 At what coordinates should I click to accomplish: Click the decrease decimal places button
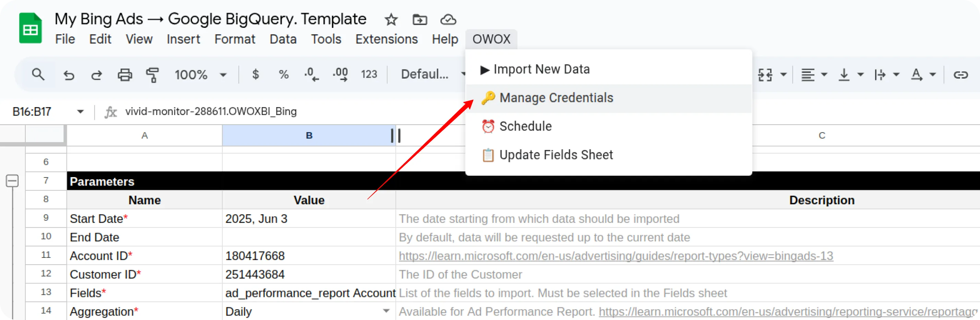tap(312, 74)
